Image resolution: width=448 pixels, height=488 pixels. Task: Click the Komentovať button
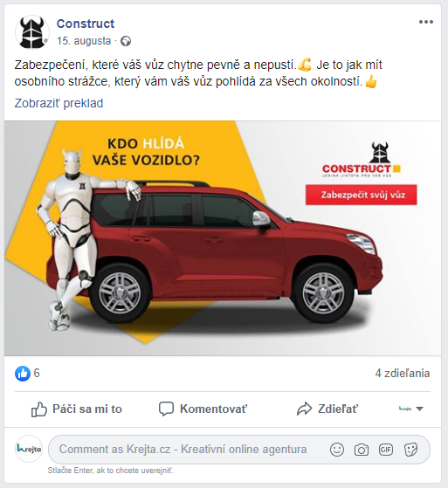pyautogui.click(x=203, y=409)
